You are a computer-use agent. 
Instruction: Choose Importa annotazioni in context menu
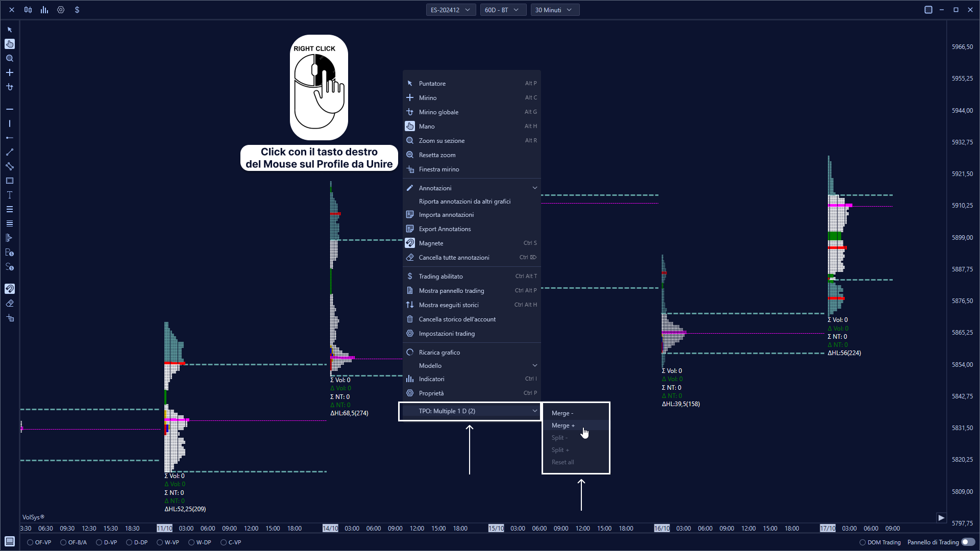click(x=472, y=215)
